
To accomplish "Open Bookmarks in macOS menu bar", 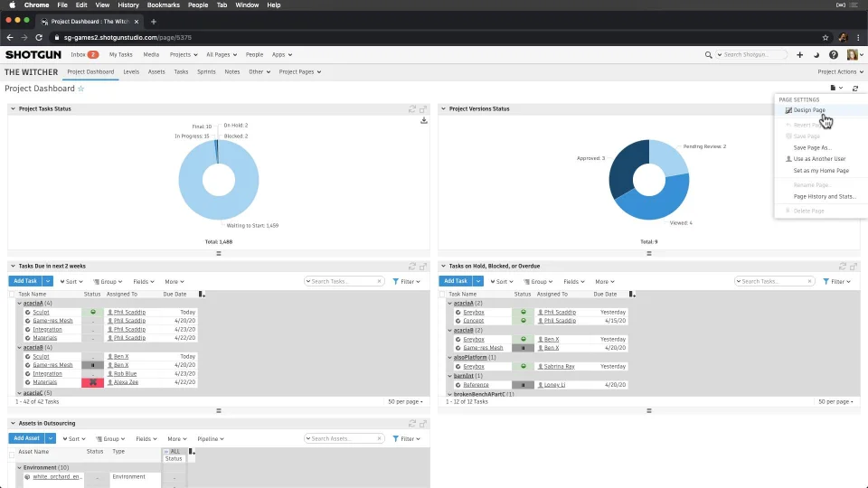I will click(x=164, y=5).
